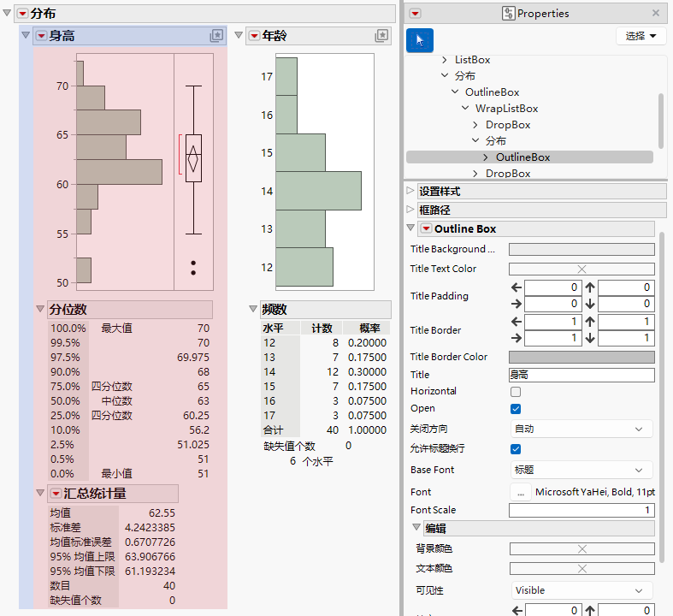Open the red triangle menu for 年龄
The width and height of the screenshot is (673, 616).
point(255,36)
